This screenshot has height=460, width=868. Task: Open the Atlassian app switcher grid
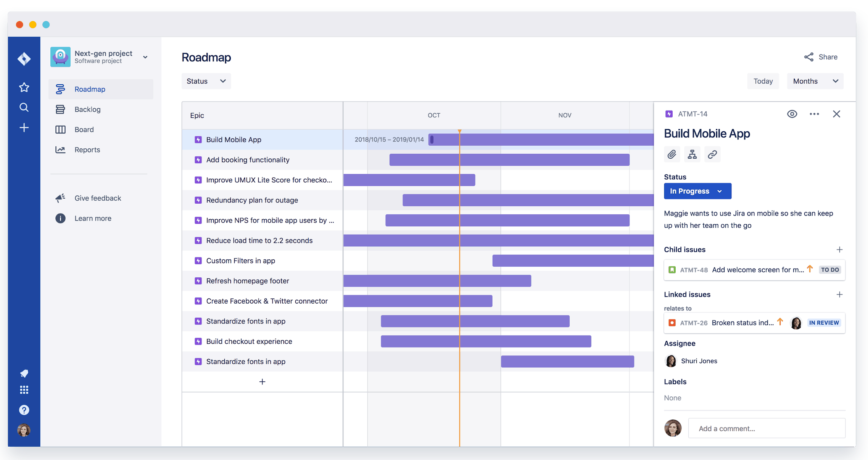[24, 389]
